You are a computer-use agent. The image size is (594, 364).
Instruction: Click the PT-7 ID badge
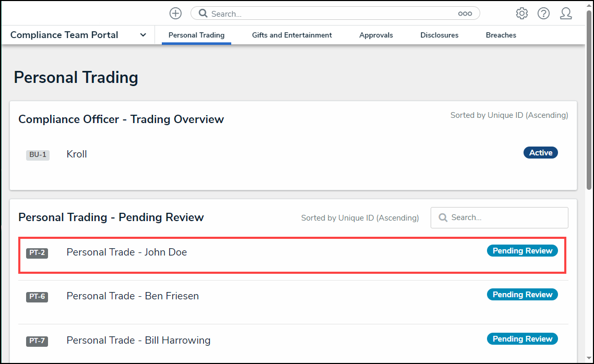tap(37, 341)
